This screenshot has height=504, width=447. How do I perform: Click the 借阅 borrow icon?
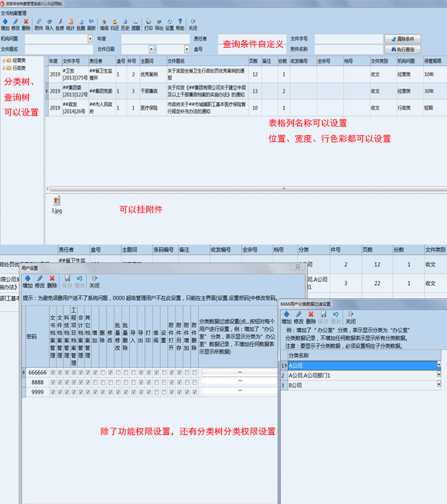(x=104, y=21)
